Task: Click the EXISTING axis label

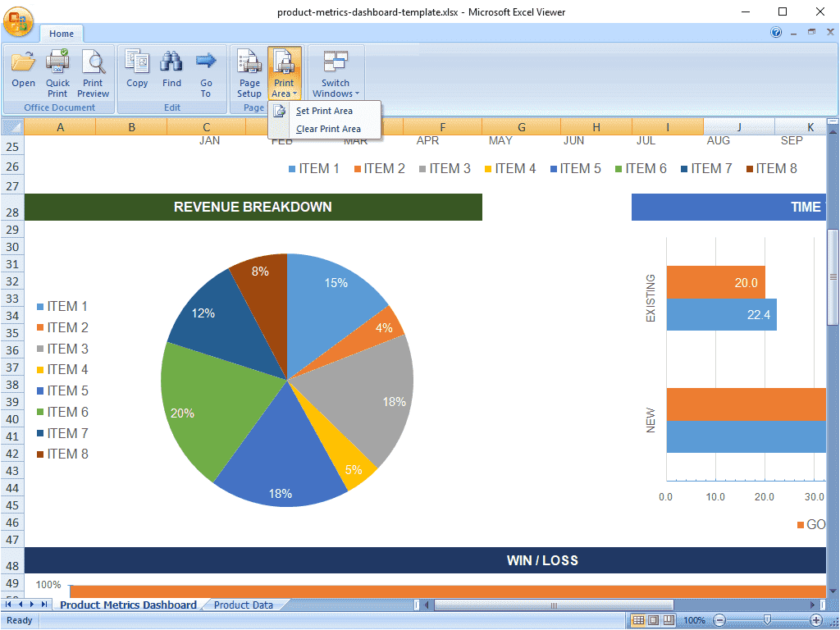Action: point(651,298)
